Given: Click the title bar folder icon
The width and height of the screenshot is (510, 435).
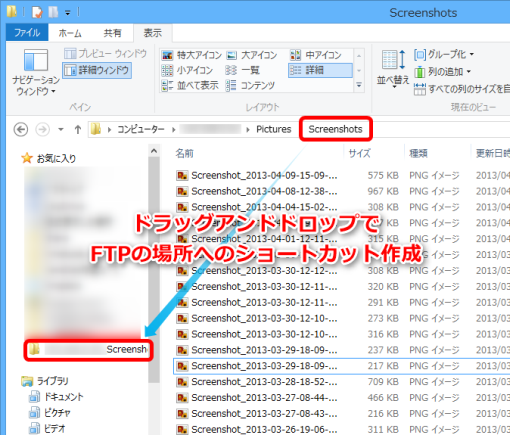Looking at the screenshot, I should 12,12.
